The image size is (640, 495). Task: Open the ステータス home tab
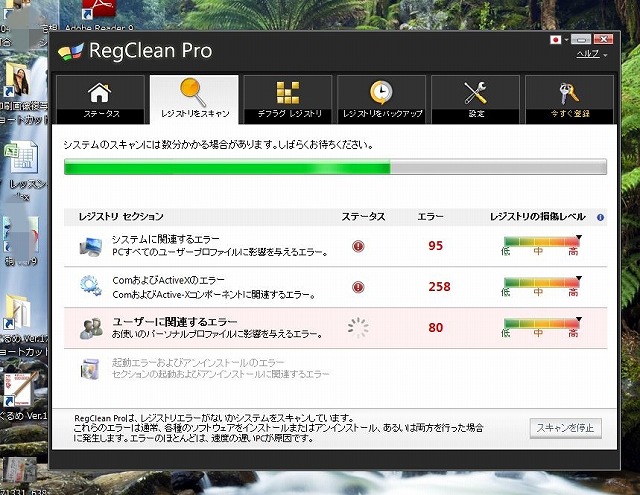click(x=100, y=99)
